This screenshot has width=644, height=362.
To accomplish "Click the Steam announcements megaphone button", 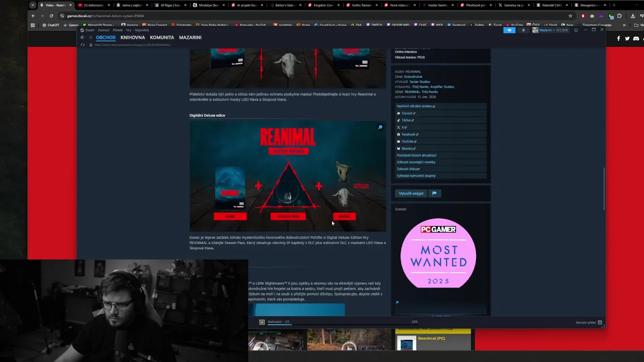I will pyautogui.click(x=509, y=30).
